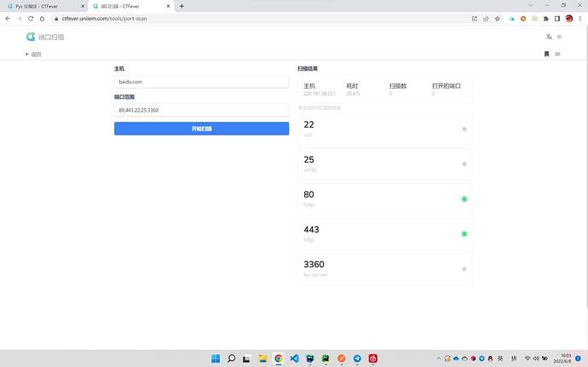The image size is (588, 367).
Task: Click the CTFever logo icon
Action: pyautogui.click(x=31, y=37)
